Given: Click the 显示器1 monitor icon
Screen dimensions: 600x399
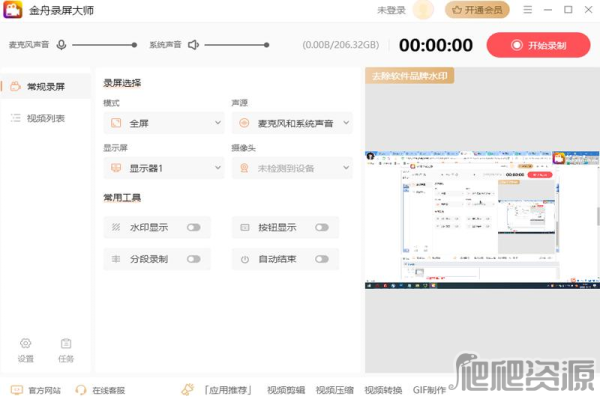Looking at the screenshot, I should pyautogui.click(x=116, y=168).
